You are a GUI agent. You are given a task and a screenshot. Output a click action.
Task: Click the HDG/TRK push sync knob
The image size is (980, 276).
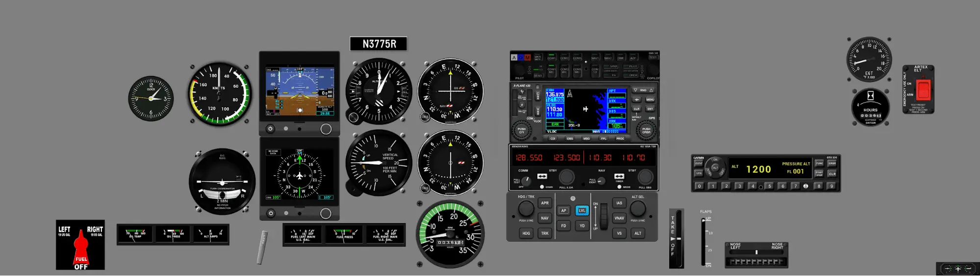526,209
